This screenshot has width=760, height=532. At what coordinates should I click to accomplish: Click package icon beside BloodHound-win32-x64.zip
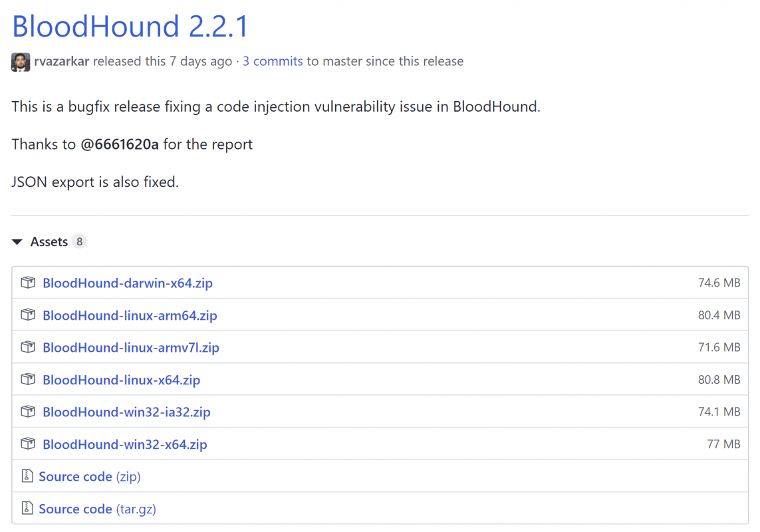[x=28, y=444]
